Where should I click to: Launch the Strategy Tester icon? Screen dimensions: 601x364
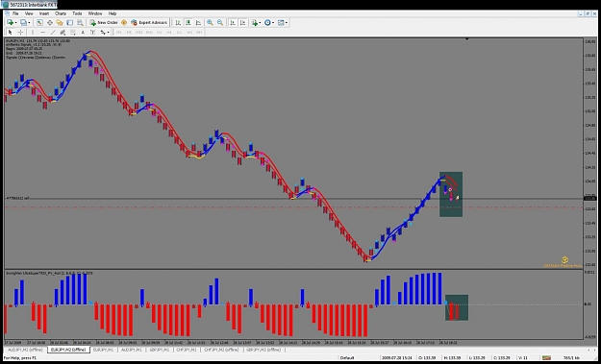(x=80, y=23)
